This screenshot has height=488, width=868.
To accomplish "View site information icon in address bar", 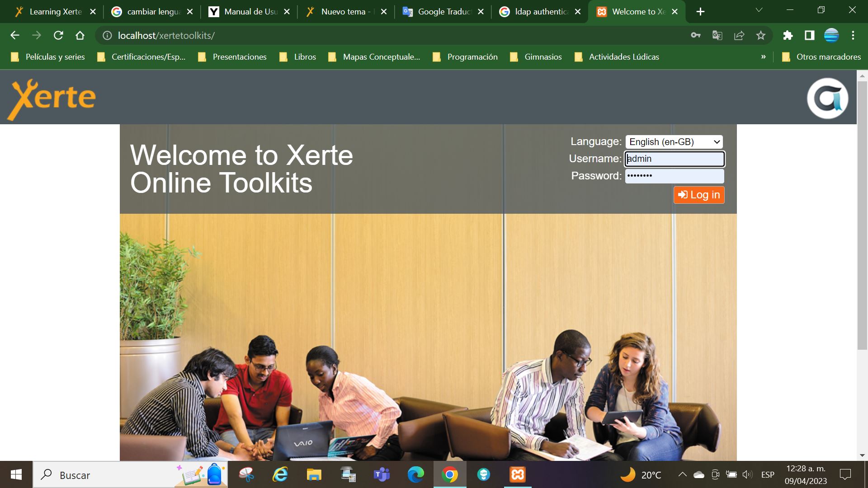I will point(107,35).
